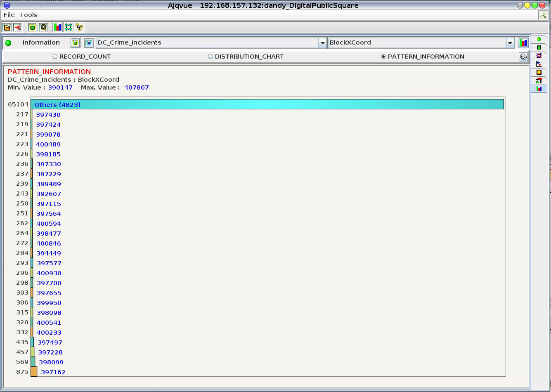Expand the DC_Crime_Incidents table dropdown
This screenshot has width=551, height=392.
[322, 43]
